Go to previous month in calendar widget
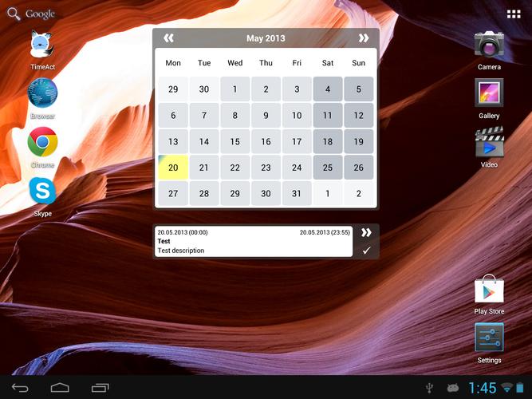Screen dimensions: 532x399 [168, 38]
